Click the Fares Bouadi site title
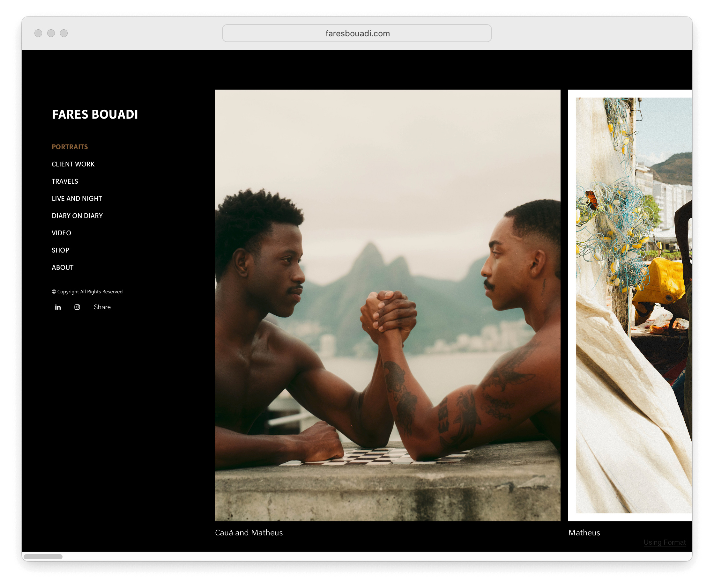The height and width of the screenshot is (588, 714). pyautogui.click(x=95, y=114)
